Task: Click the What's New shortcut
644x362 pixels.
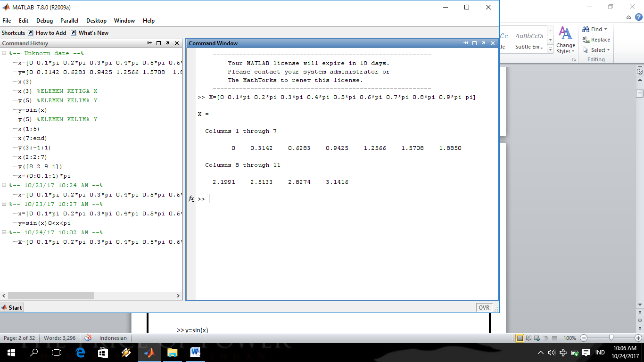Action: pos(93,33)
